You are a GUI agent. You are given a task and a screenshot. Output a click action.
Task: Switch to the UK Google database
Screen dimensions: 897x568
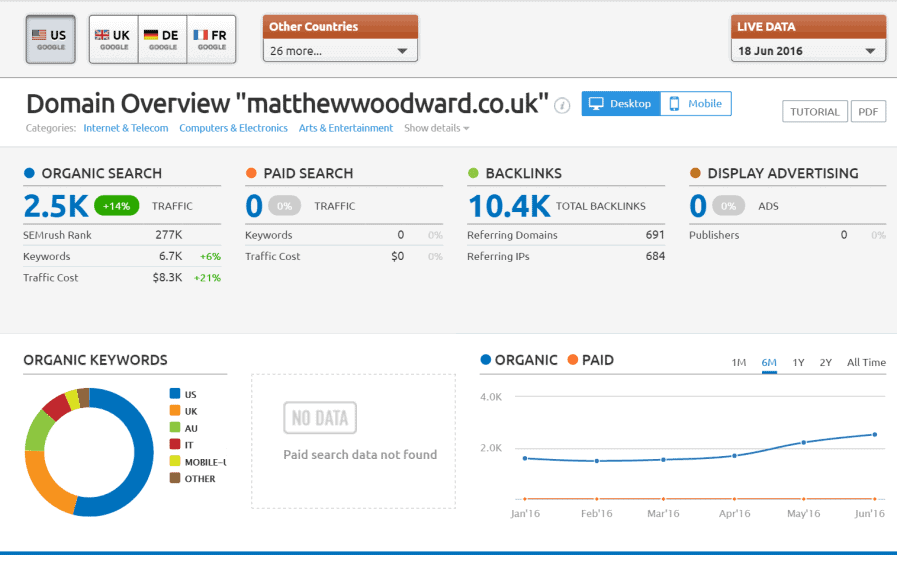(114, 39)
